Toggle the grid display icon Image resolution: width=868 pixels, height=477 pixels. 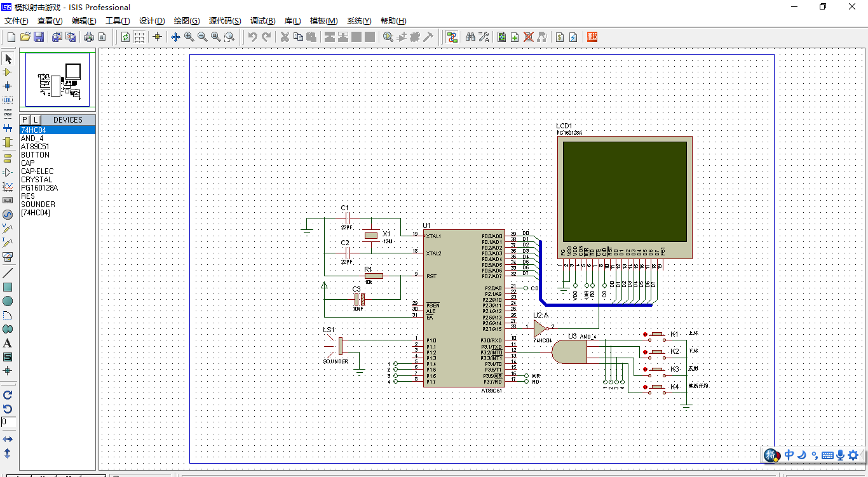(139, 37)
